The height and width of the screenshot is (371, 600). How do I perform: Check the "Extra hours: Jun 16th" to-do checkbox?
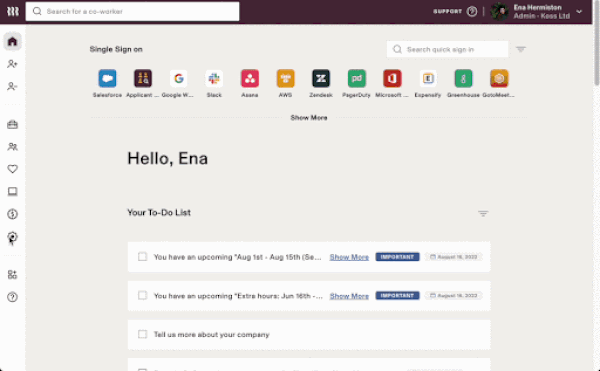(x=142, y=295)
